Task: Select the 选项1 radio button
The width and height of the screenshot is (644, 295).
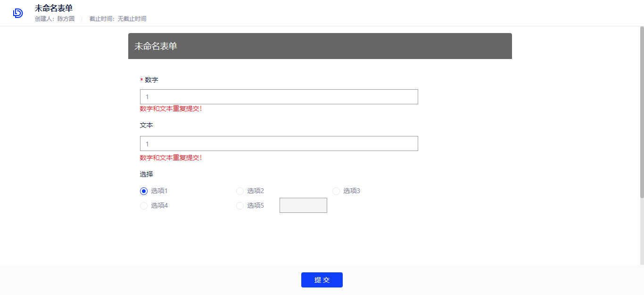Action: 144,191
